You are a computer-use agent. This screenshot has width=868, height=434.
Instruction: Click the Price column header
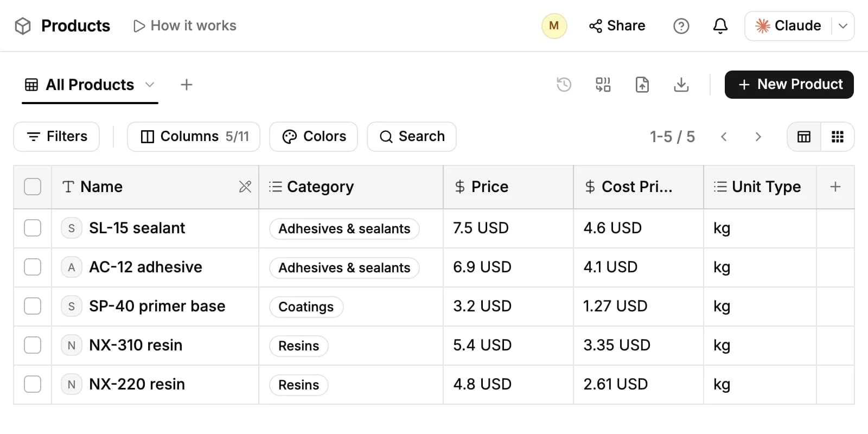[508, 187]
